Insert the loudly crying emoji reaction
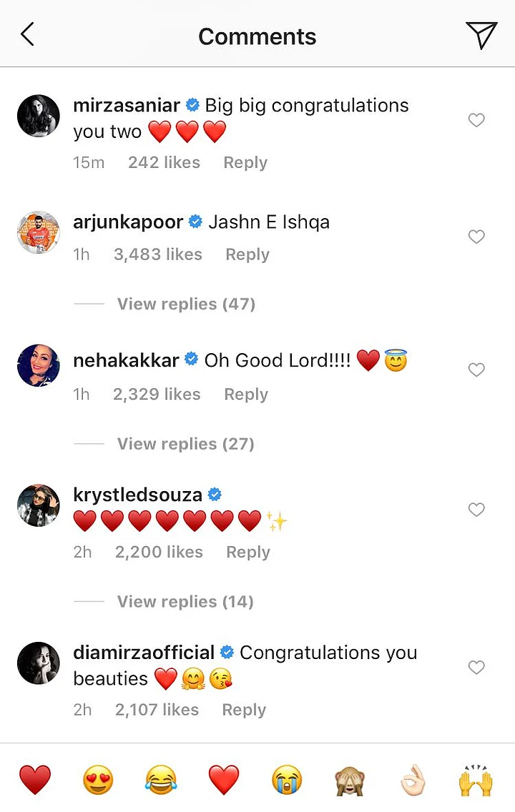 coord(287,780)
